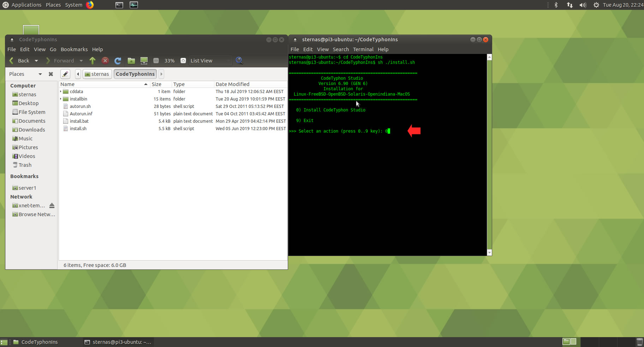The height and width of the screenshot is (347, 644).
Task: Open the Terminal menu in terminal window
Action: (363, 49)
